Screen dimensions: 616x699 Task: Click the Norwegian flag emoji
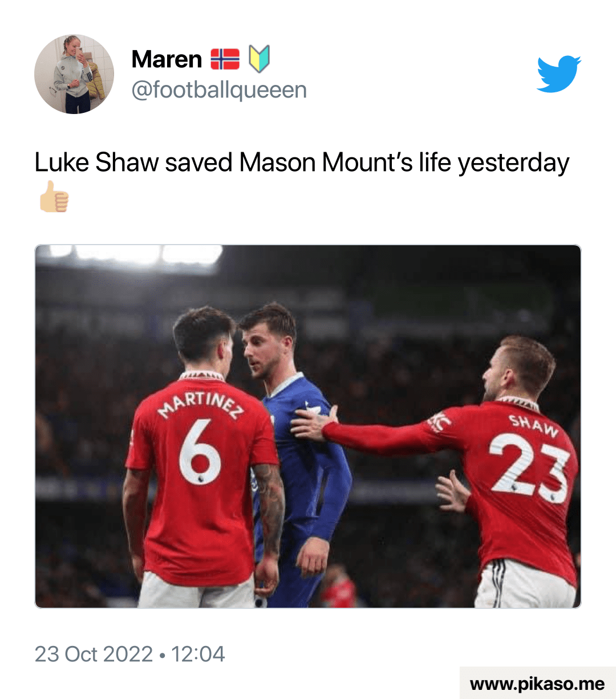pos(225,59)
